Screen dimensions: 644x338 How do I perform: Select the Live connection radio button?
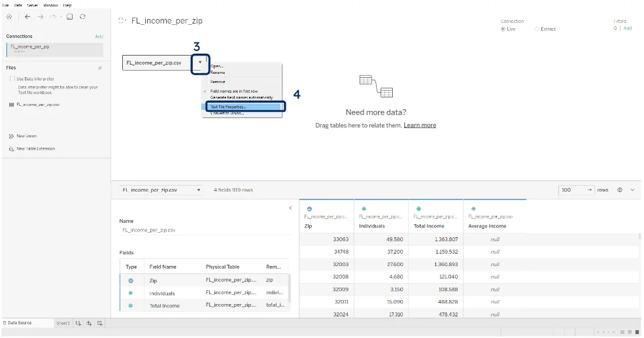pyautogui.click(x=503, y=29)
